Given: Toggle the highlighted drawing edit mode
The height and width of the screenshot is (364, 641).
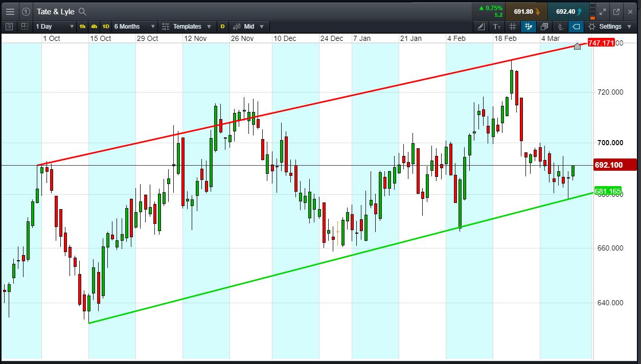Looking at the screenshot, I should click(529, 27).
